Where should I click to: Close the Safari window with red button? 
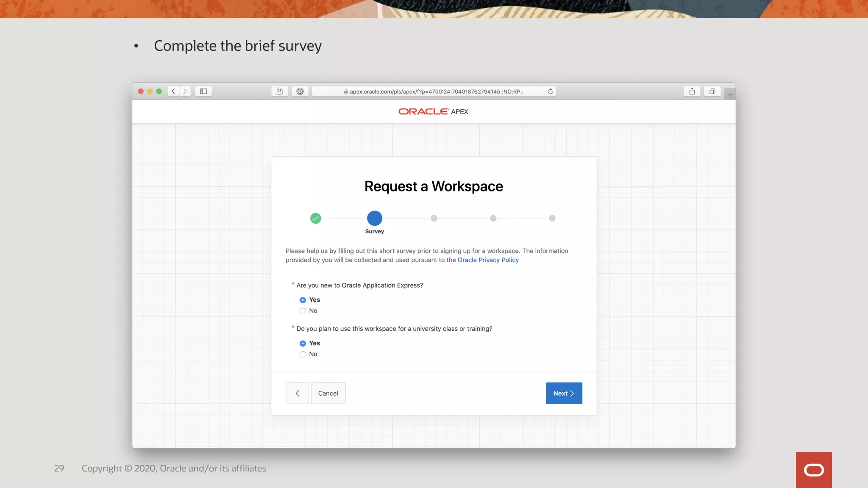tap(141, 91)
